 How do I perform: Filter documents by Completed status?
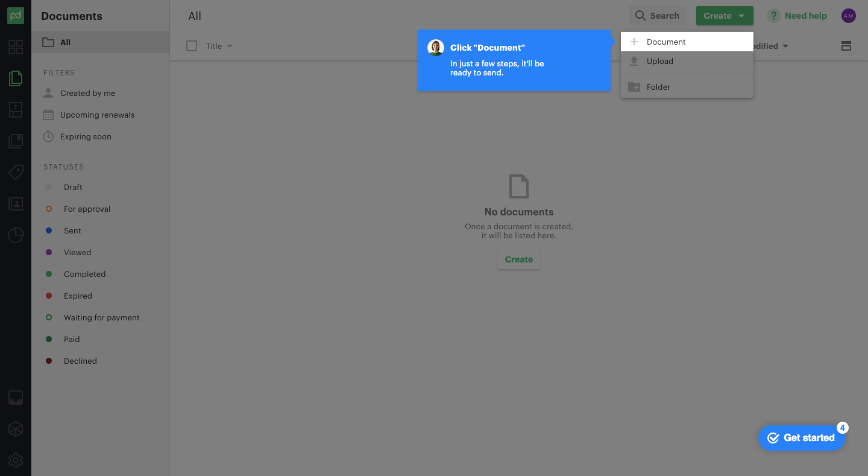[x=101, y=274]
